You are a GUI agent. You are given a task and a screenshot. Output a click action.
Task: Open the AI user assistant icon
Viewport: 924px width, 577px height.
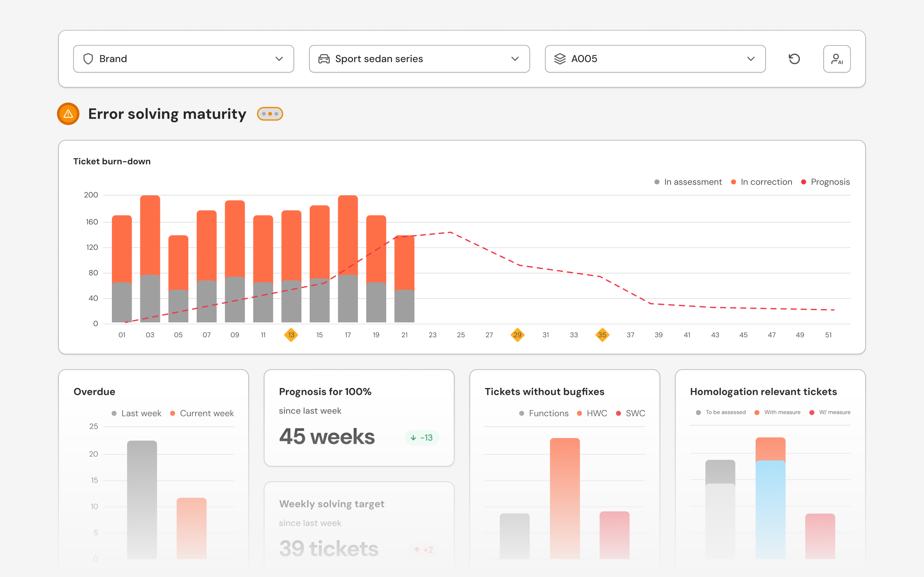coord(837,59)
